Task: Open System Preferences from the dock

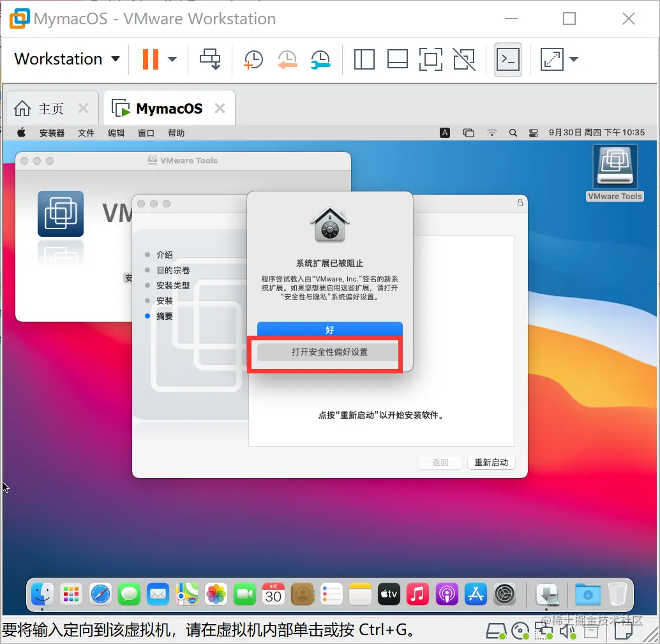Action: (x=505, y=594)
